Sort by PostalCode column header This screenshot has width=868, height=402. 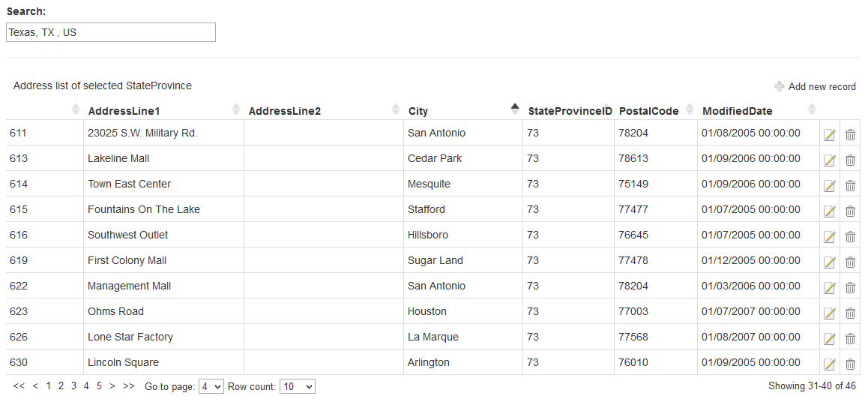coord(648,111)
